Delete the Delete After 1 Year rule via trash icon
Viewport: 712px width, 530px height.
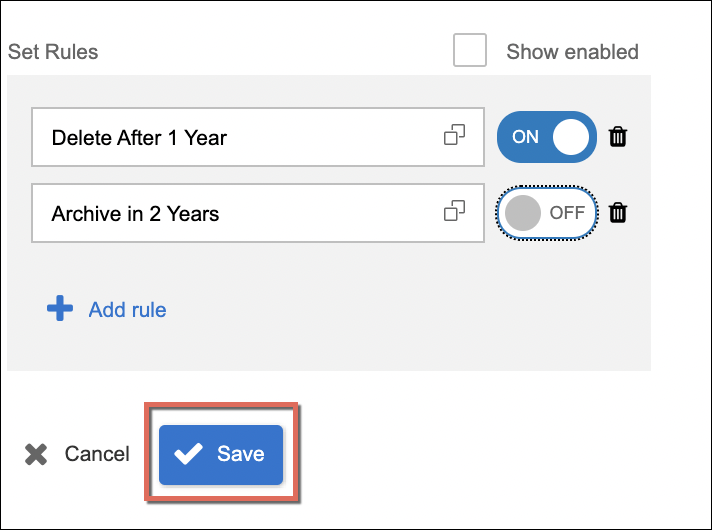[x=618, y=137]
